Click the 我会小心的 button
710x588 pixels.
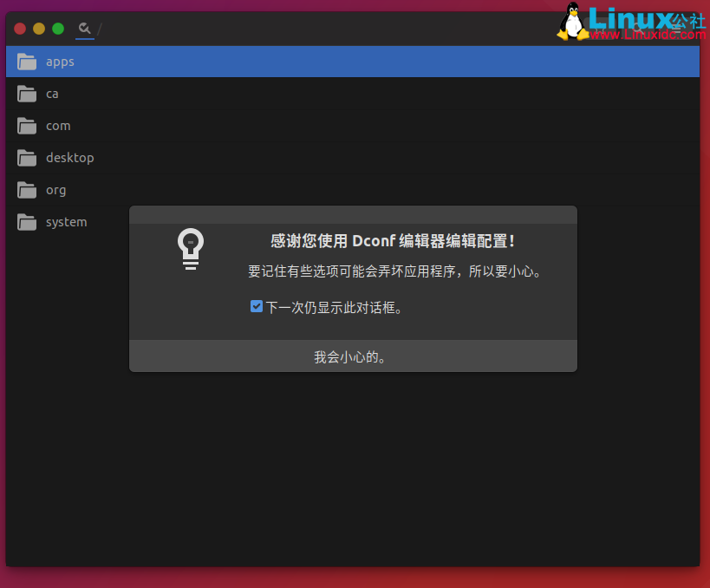click(x=353, y=356)
